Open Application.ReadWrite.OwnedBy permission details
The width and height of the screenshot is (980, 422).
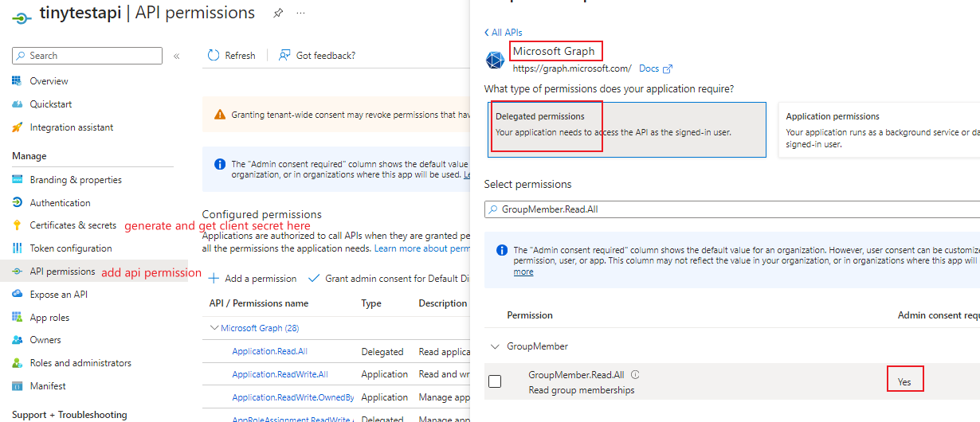tap(293, 397)
